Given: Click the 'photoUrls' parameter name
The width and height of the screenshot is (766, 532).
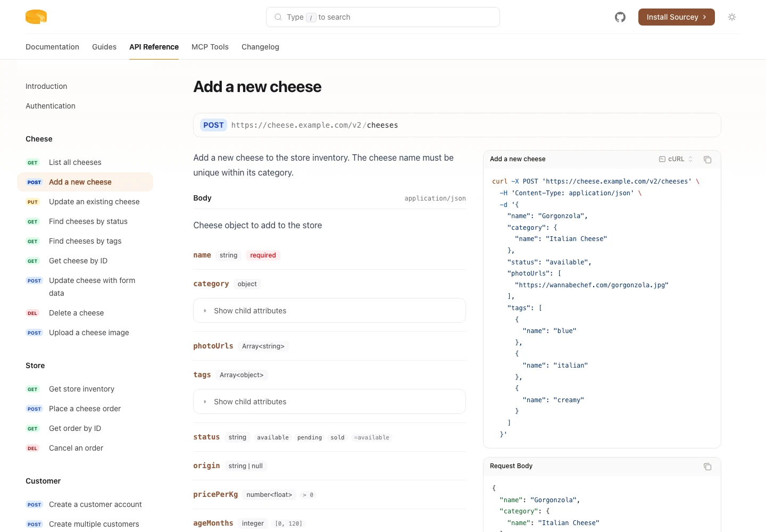Looking at the screenshot, I should pyautogui.click(x=213, y=346).
